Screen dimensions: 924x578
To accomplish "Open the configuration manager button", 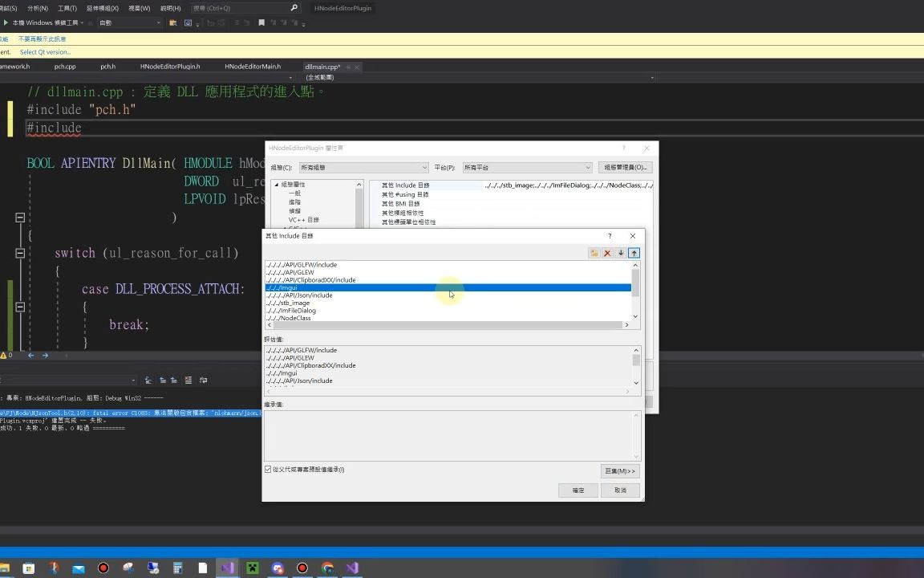I will 626,168.
